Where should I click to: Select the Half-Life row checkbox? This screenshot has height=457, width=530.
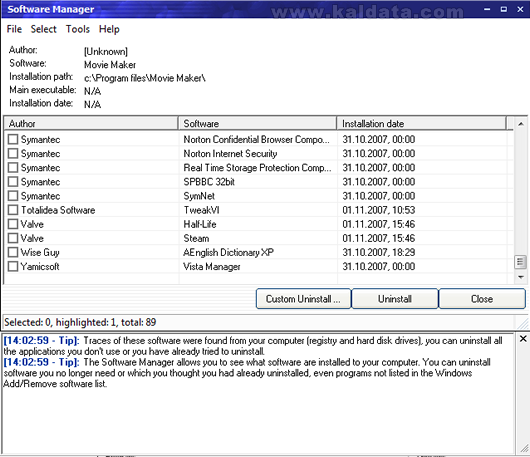(x=13, y=224)
